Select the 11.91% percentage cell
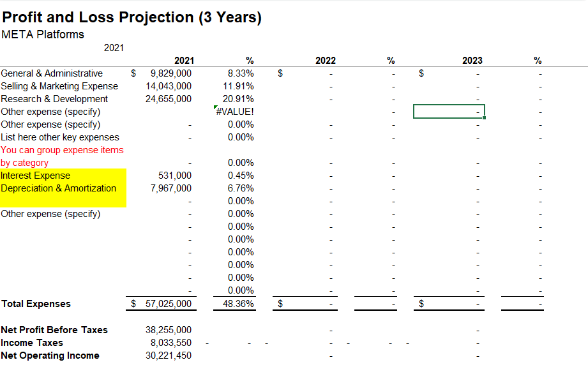This screenshot has width=588, height=367. pos(238,86)
